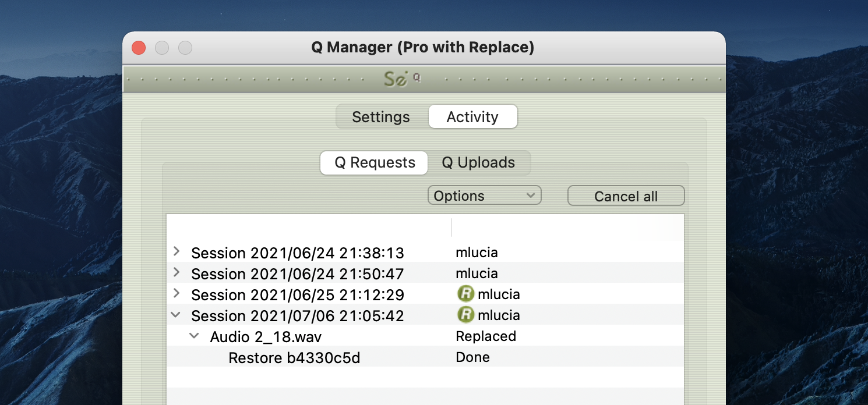This screenshot has width=868, height=405.
Task: Show the Q Requests tab
Action: (375, 163)
